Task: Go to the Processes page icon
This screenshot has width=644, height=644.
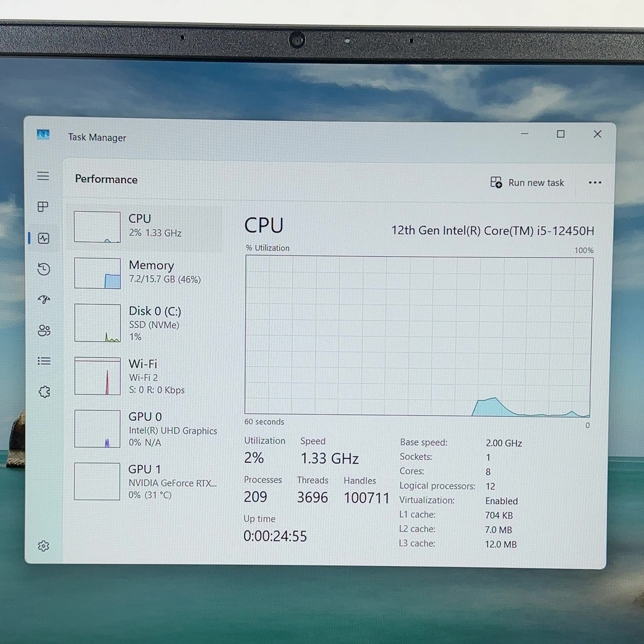Action: 43,207
